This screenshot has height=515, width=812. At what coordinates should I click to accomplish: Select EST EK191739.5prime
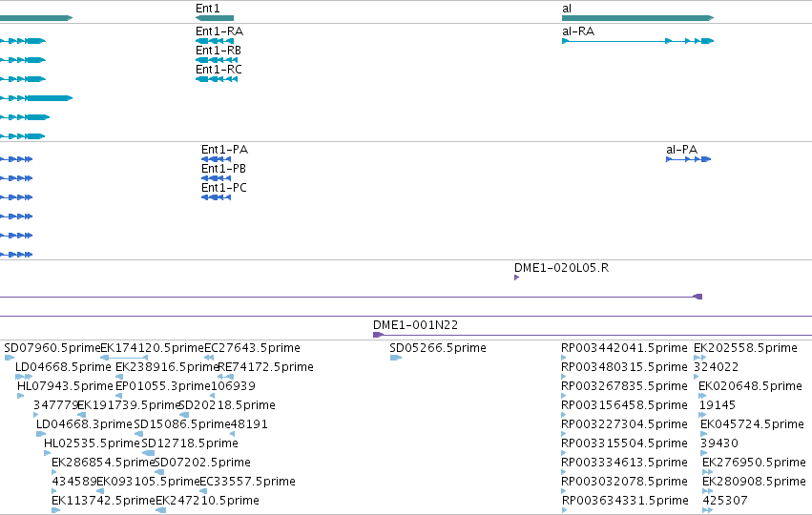tap(129, 405)
